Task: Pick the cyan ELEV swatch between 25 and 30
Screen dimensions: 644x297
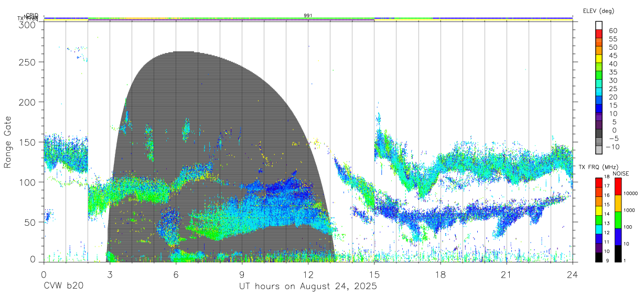Action: tap(599, 84)
